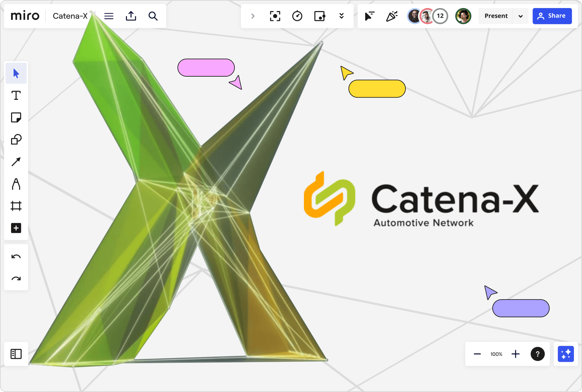Open the plus more apps tool
Screen dimensions: 582x392
16,228
